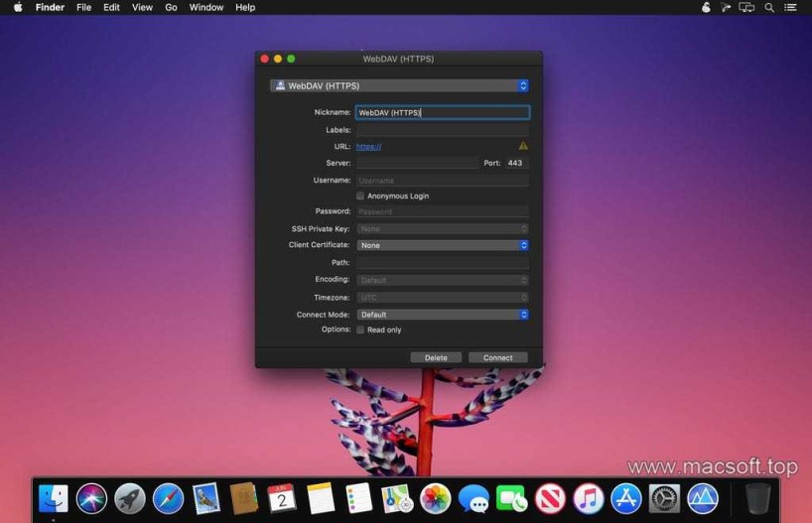Open the File menu
This screenshot has height=523, width=812.
[83, 7]
